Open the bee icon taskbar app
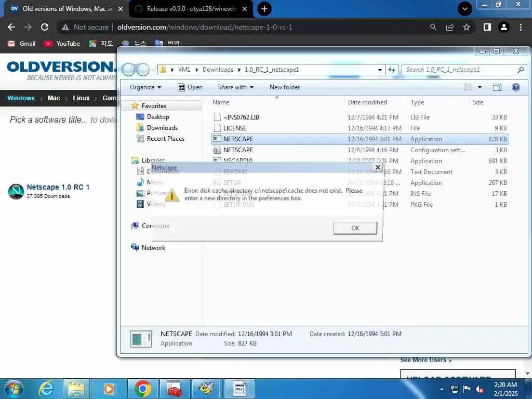 click(x=207, y=389)
